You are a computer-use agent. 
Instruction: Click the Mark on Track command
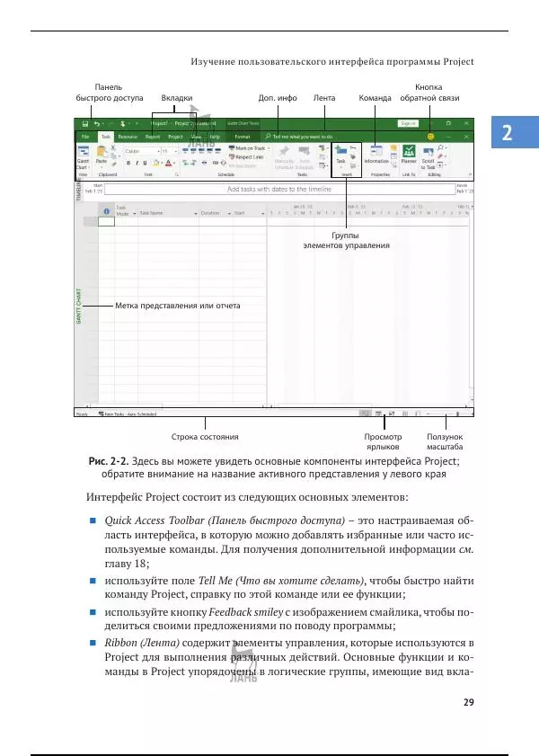[x=247, y=148]
